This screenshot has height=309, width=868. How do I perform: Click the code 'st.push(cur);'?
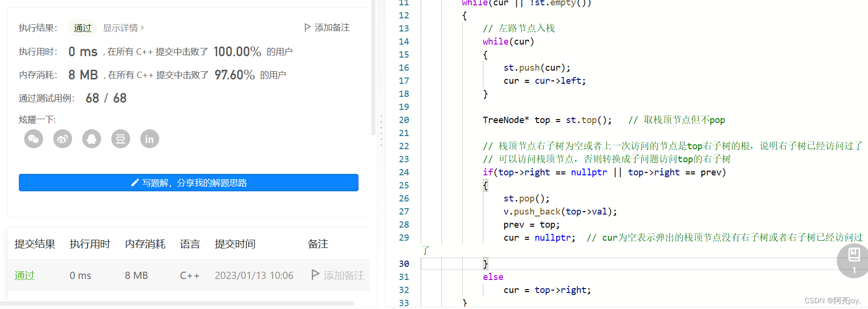pos(537,67)
